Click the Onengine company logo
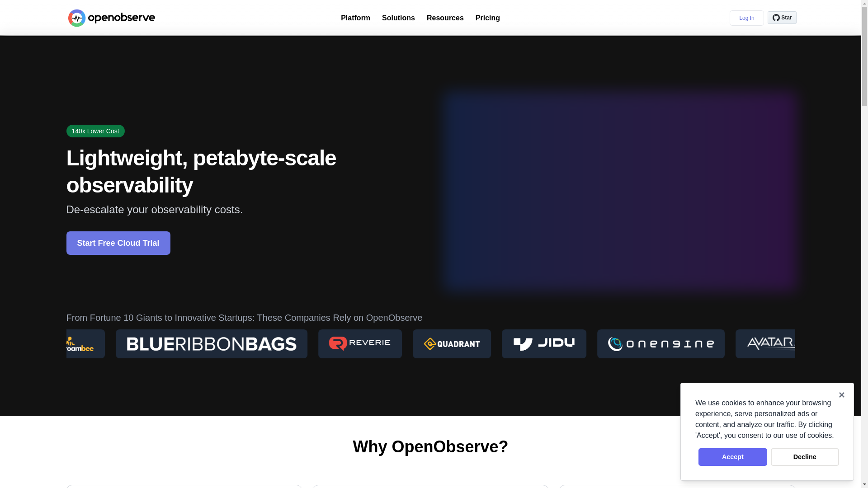This screenshot has width=868, height=488. [x=660, y=344]
